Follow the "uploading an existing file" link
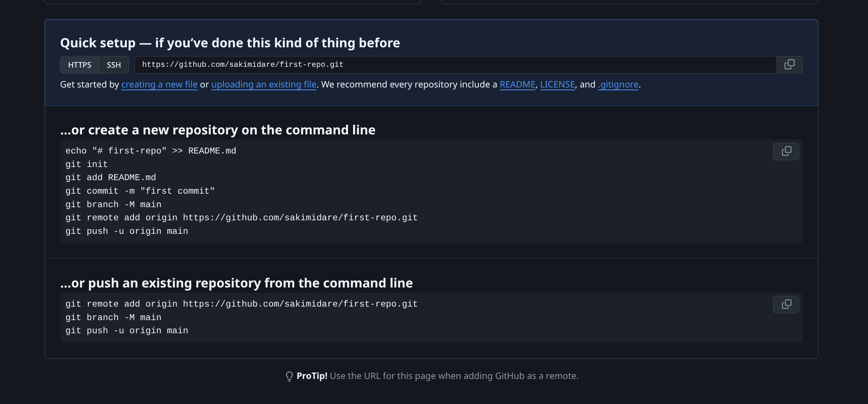 pyautogui.click(x=264, y=85)
